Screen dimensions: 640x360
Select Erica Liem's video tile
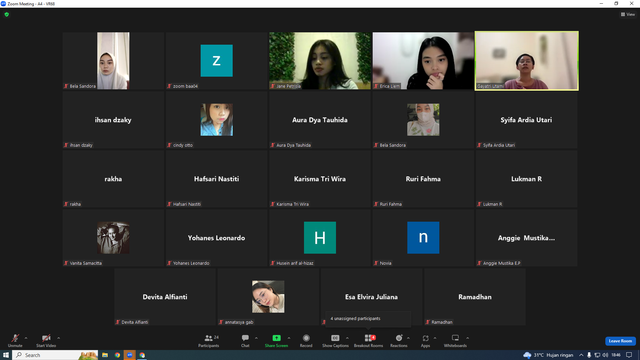pos(423,60)
